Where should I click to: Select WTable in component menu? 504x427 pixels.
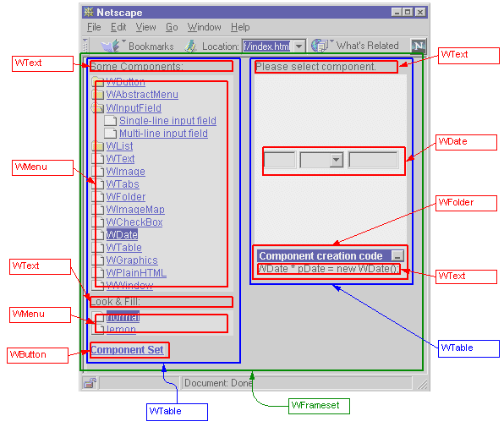point(124,248)
